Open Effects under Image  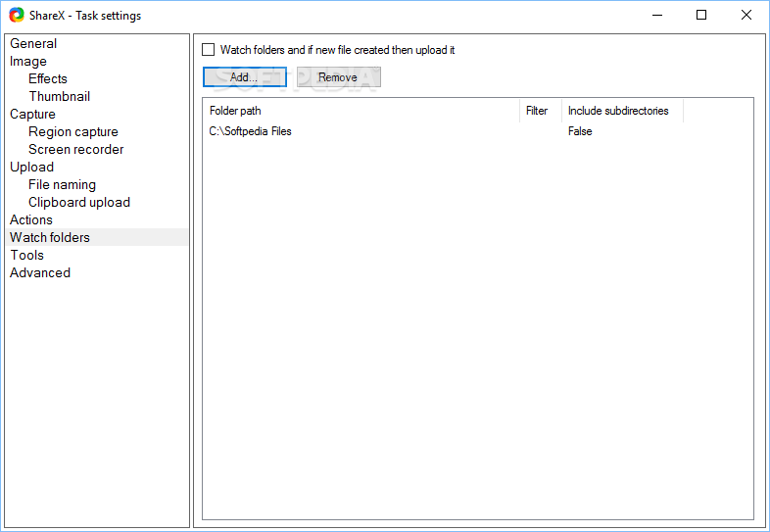point(48,78)
